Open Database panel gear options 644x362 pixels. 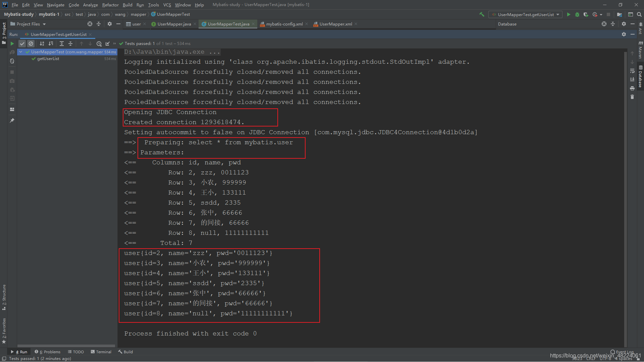[x=624, y=24]
